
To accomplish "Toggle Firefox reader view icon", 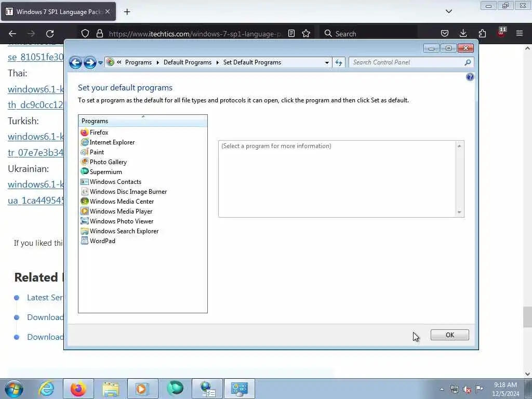I will point(291,33).
